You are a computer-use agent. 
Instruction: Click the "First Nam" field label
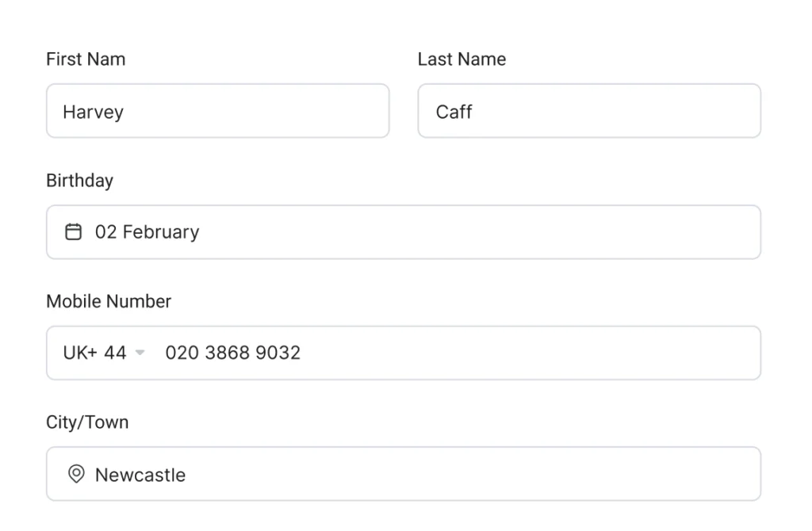86,59
